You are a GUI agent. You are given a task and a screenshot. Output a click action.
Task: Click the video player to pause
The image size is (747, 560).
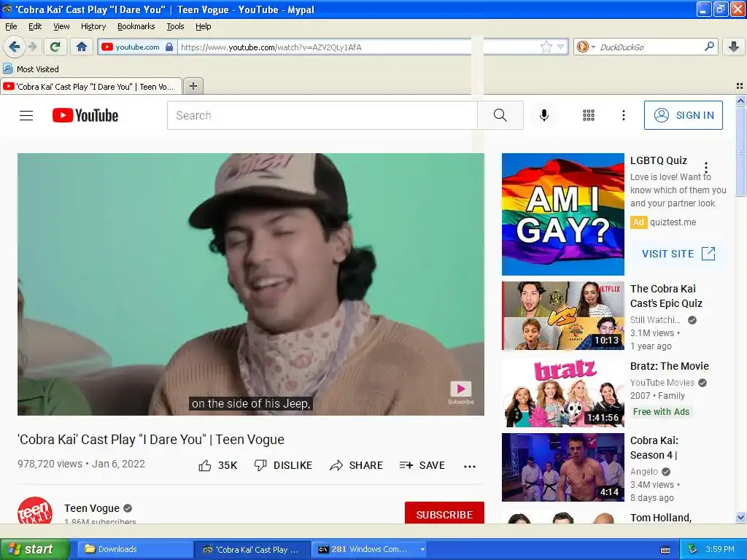[251, 284]
